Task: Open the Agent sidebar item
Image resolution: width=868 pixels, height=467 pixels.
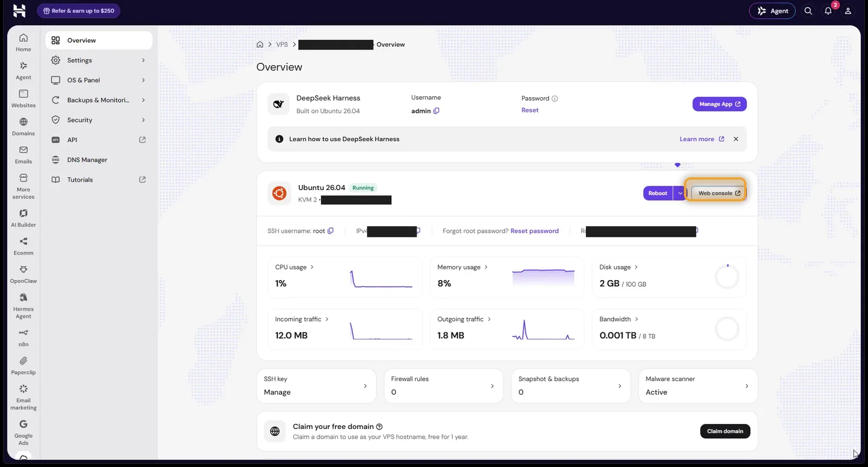Action: 23,71
